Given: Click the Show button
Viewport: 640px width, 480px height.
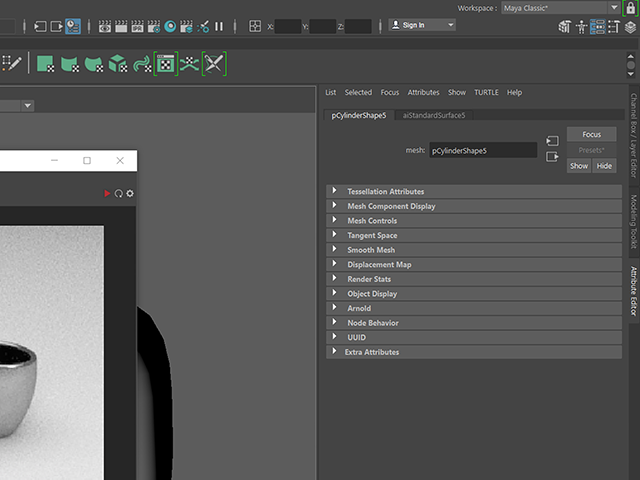Looking at the screenshot, I should tap(579, 166).
